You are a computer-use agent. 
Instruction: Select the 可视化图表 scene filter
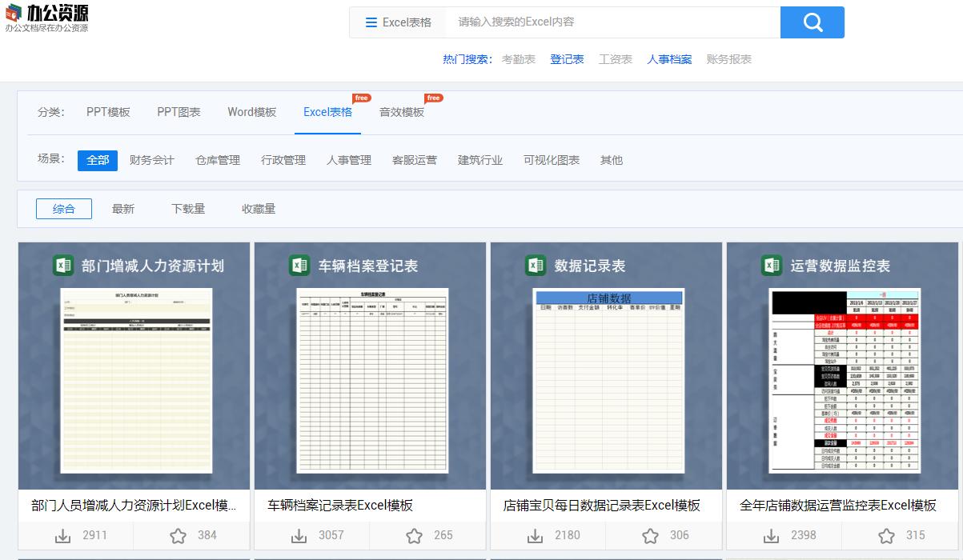(x=552, y=160)
